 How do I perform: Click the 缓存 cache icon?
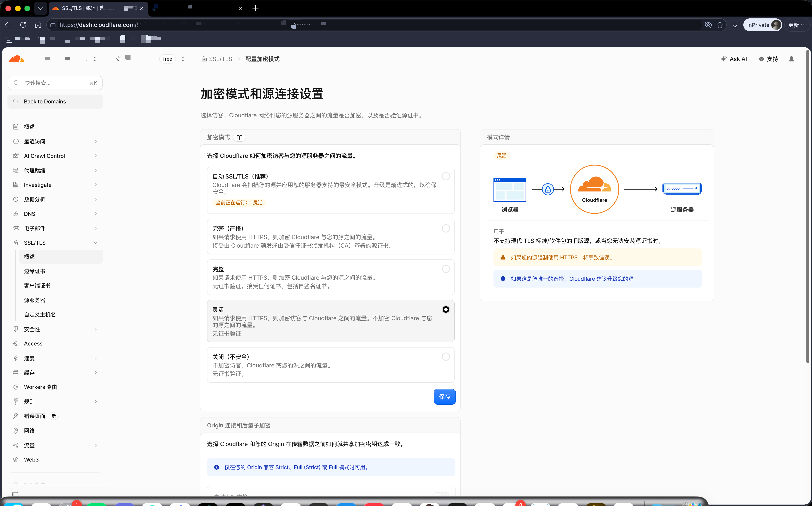coord(16,373)
